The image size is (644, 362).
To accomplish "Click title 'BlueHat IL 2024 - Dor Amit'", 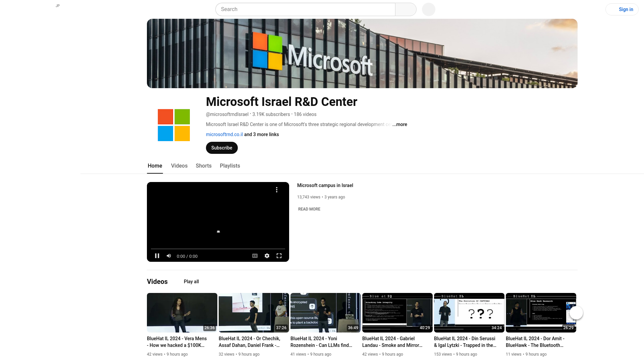I will 535,342.
